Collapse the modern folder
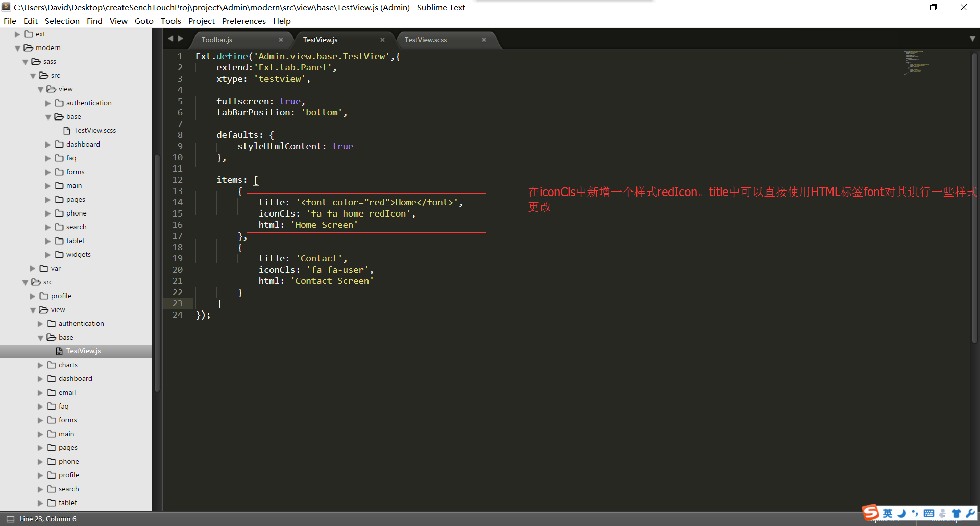The image size is (980, 526). coord(17,48)
